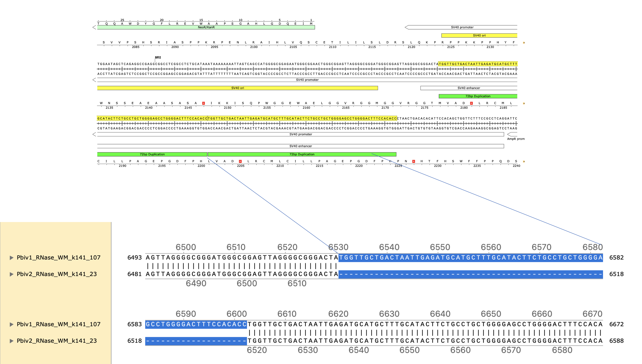Expand Pbiv2_RNase_WM_k141_23 in the second alignment block
Image resolution: width=642 pixels, height=364 pixels.
pos(12,341)
